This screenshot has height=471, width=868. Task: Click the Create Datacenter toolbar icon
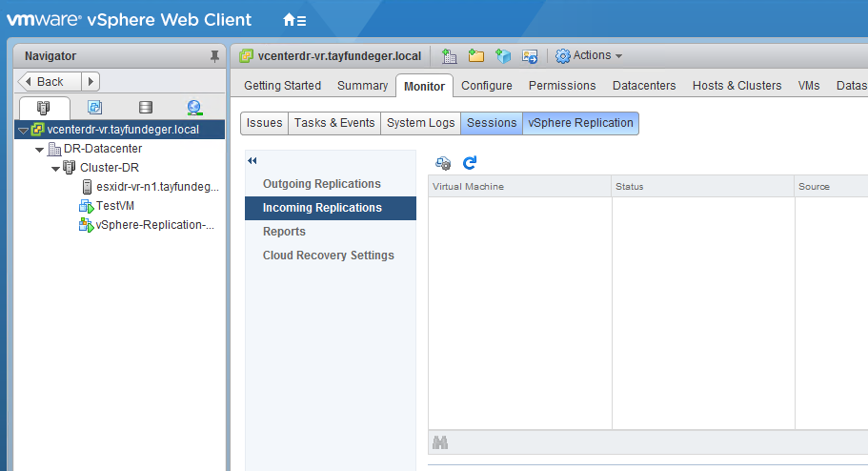coord(449,56)
